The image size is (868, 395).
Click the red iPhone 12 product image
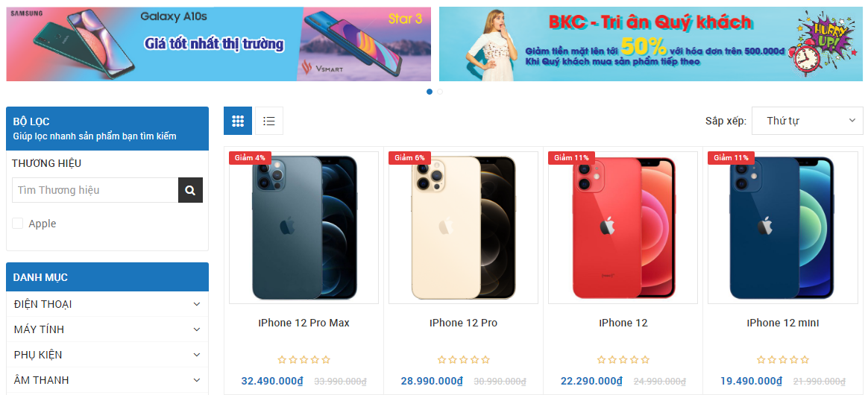click(623, 228)
